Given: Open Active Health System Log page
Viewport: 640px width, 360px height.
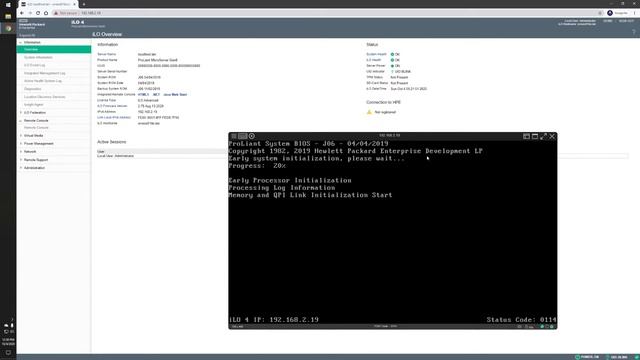Looking at the screenshot, I should click(x=42, y=81).
